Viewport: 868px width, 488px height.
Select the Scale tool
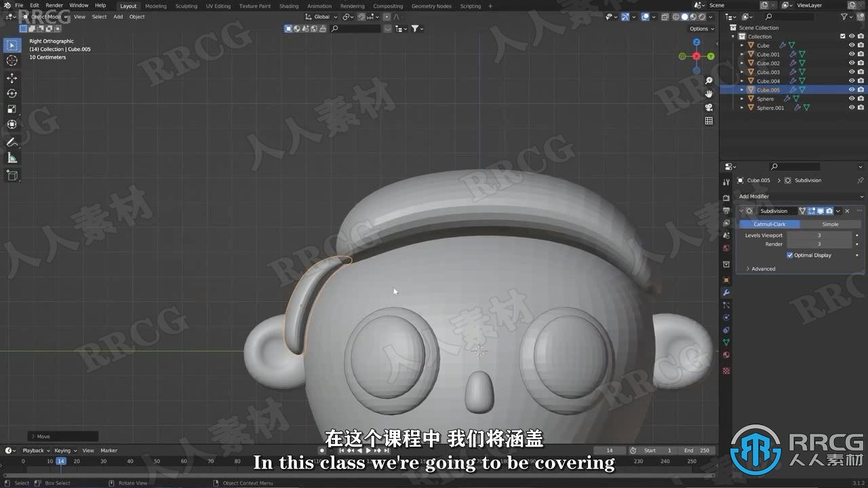tap(12, 109)
